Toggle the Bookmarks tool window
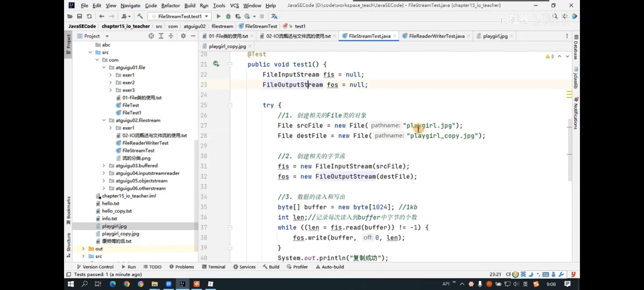The image size is (644, 290). 68,210
